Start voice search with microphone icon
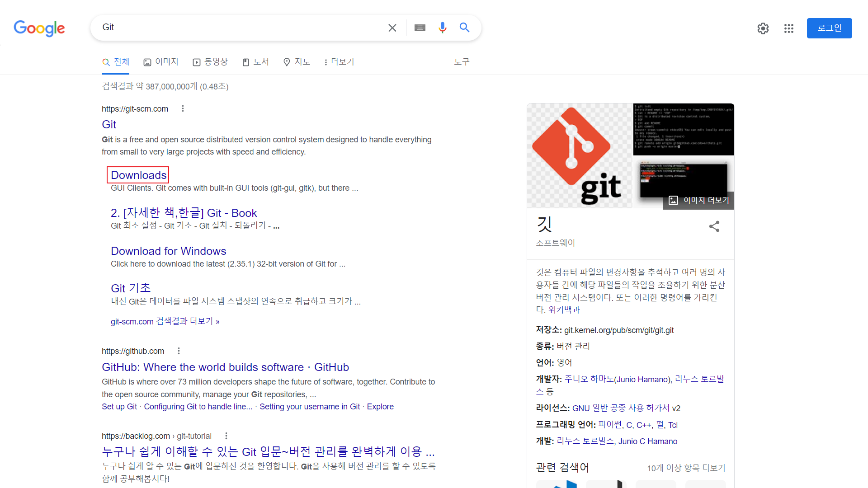This screenshot has width=868, height=488. click(442, 28)
